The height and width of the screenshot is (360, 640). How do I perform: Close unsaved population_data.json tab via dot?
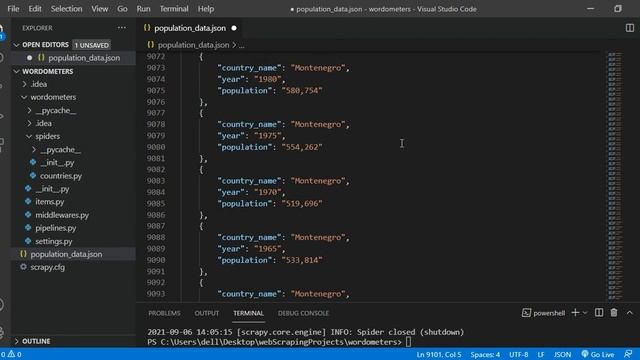coord(234,28)
